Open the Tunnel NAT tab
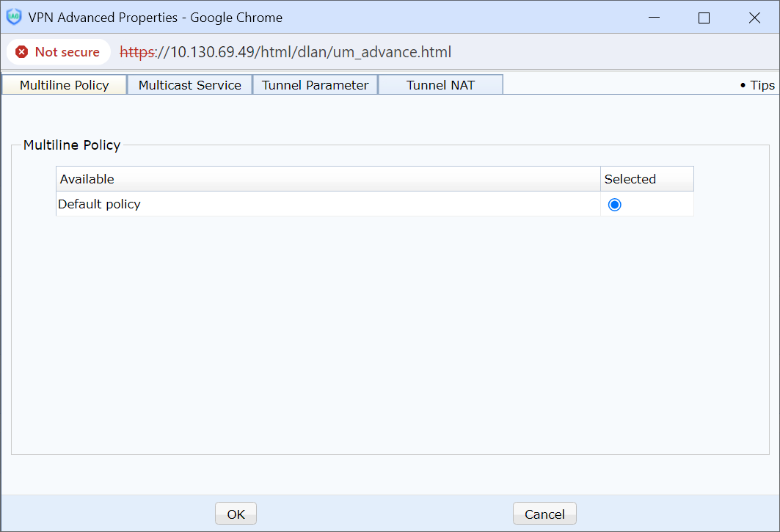 [x=440, y=85]
